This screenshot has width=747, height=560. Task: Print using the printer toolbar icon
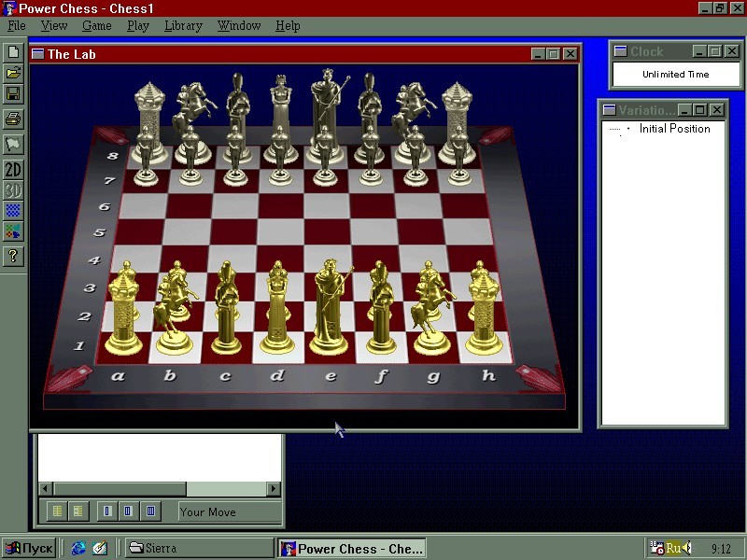point(13,119)
